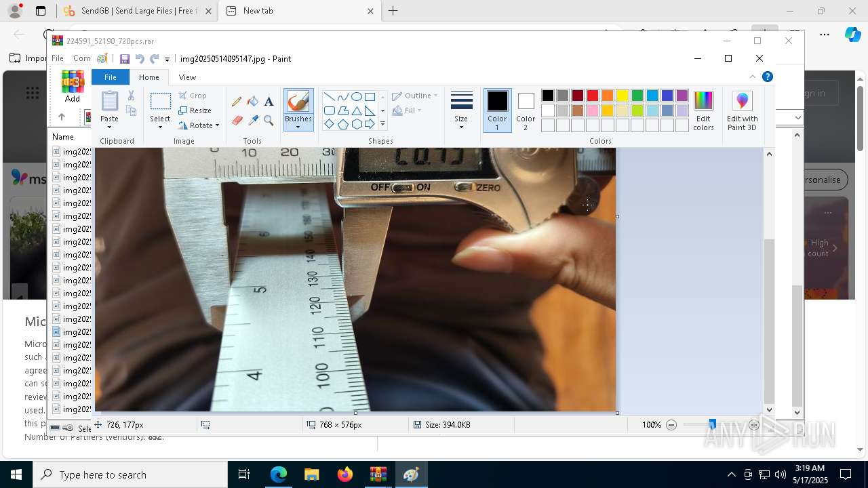
Task: Click the zoom out minus button
Action: (x=671, y=425)
